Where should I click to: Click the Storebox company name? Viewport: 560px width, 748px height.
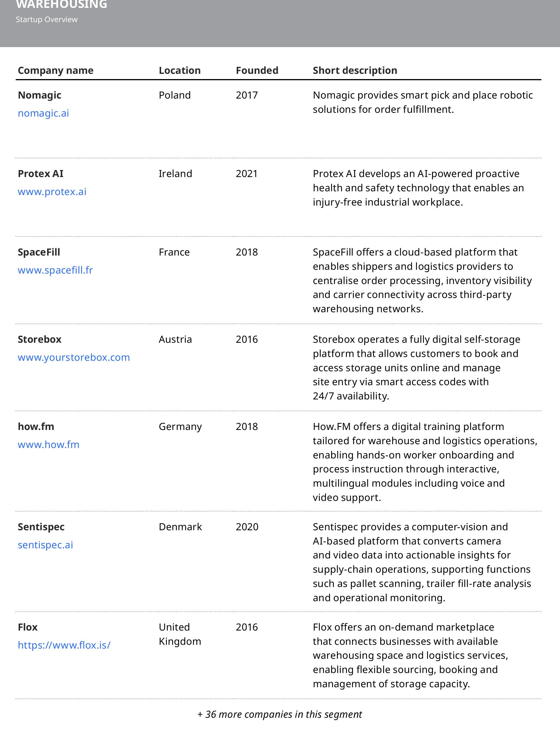coord(40,339)
